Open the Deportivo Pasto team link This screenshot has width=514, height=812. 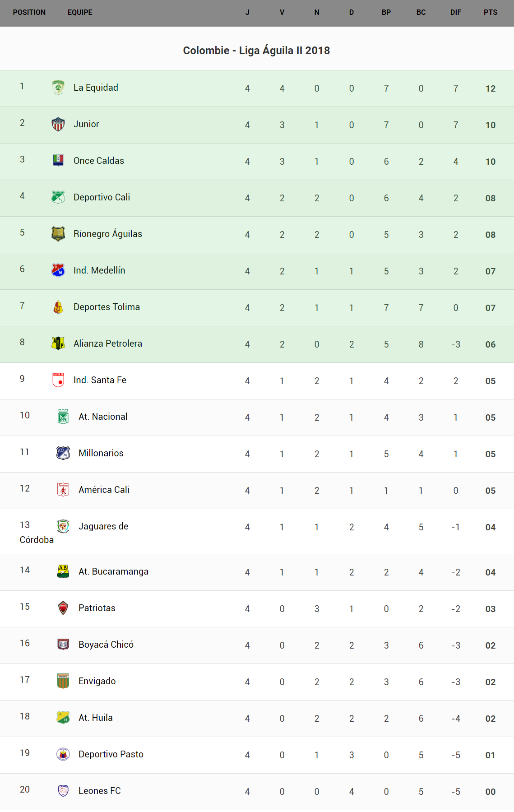click(x=111, y=754)
